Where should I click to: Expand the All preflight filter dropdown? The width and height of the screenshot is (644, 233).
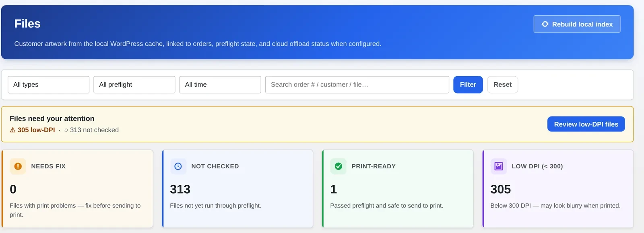pos(134,85)
